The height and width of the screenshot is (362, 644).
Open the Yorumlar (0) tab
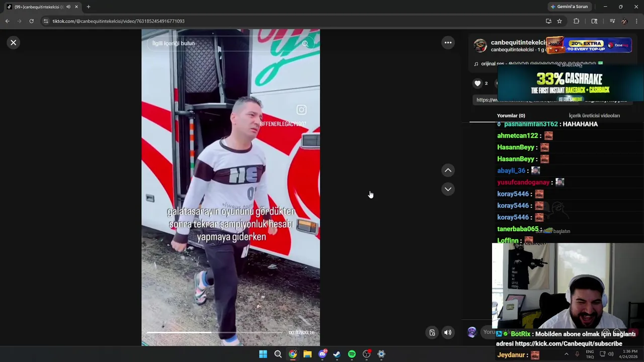coord(511,116)
